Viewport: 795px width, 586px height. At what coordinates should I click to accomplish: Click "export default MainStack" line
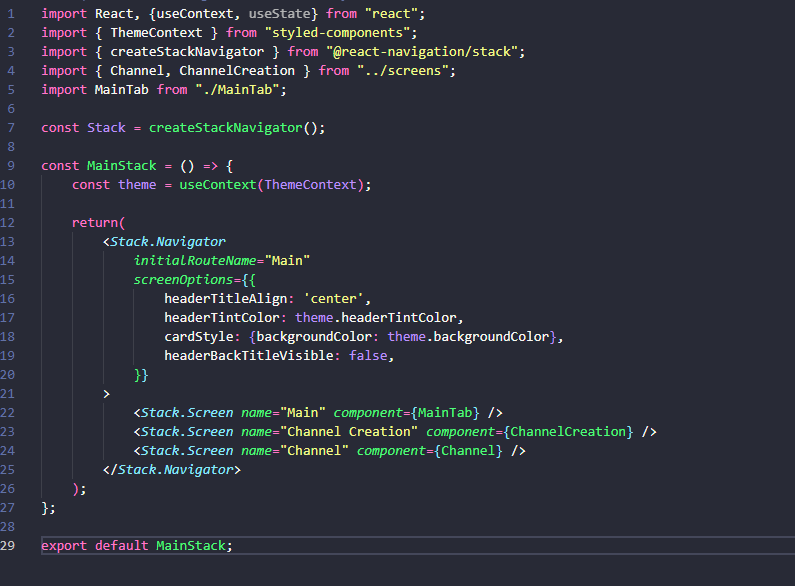pyautogui.click(x=137, y=546)
